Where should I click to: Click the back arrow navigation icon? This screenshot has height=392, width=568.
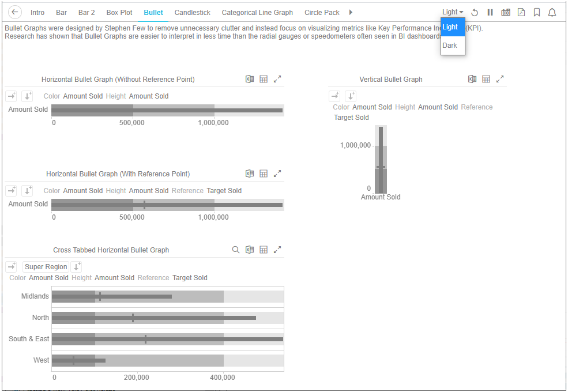pyautogui.click(x=16, y=12)
